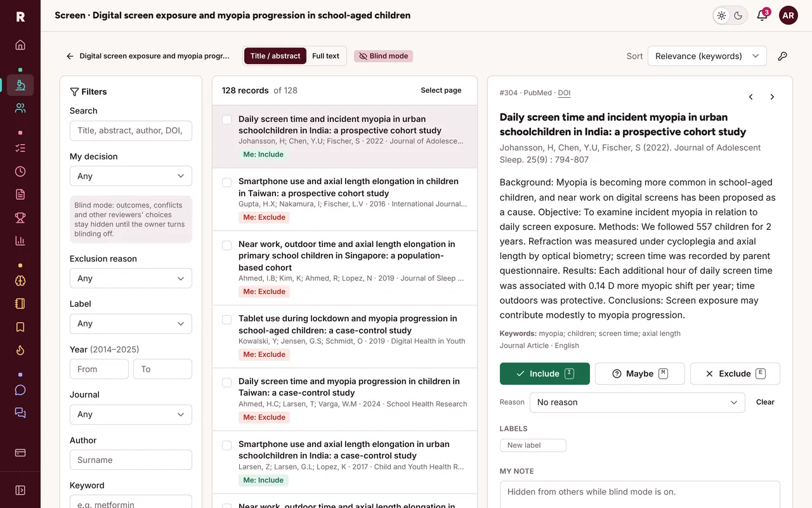Open notifications bell with badge
The image size is (812, 508).
pos(763,16)
